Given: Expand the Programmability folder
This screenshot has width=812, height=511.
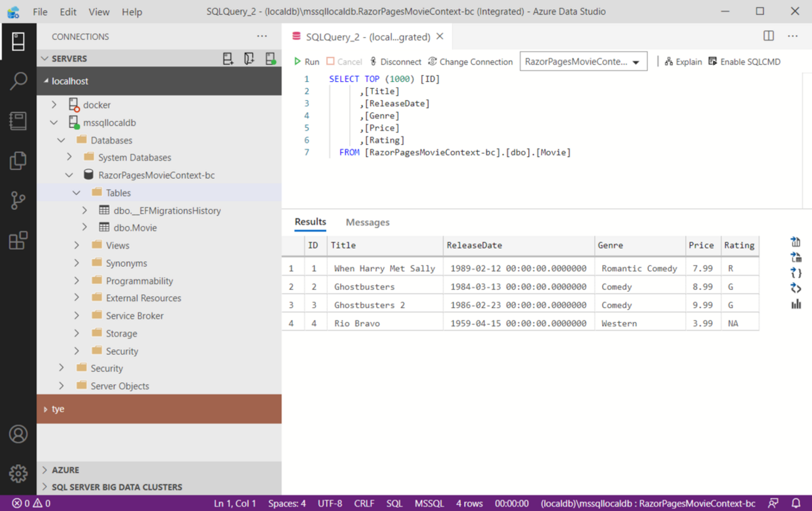Looking at the screenshot, I should (x=76, y=280).
